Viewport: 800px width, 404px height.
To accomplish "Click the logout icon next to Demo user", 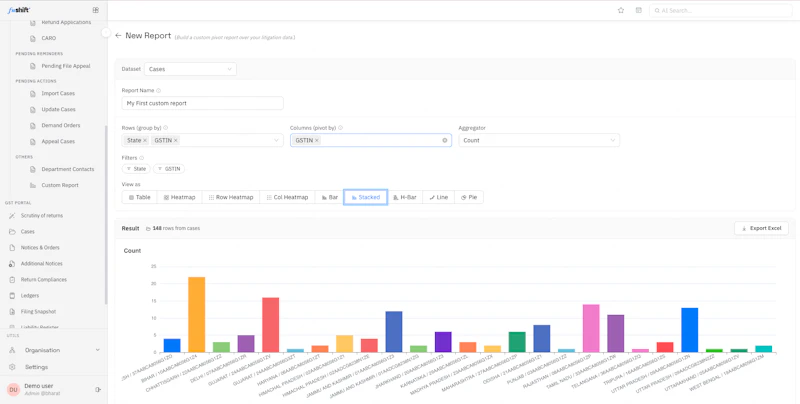I will click(98, 390).
